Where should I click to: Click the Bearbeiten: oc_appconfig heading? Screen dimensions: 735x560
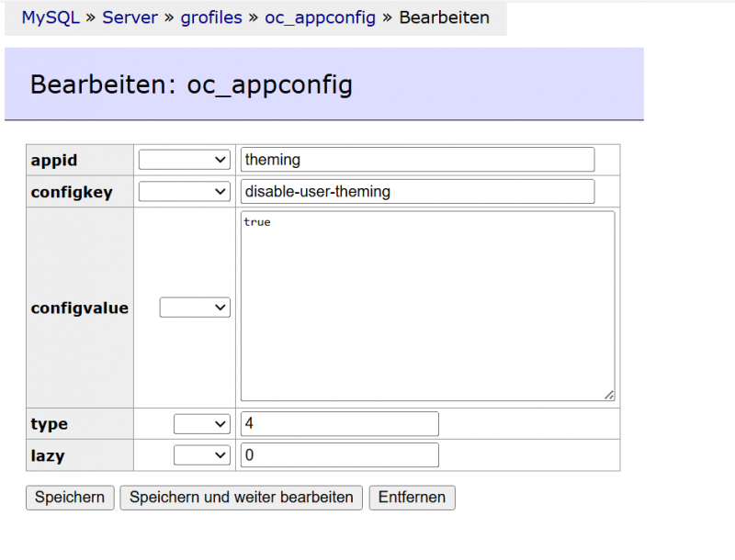coord(191,84)
